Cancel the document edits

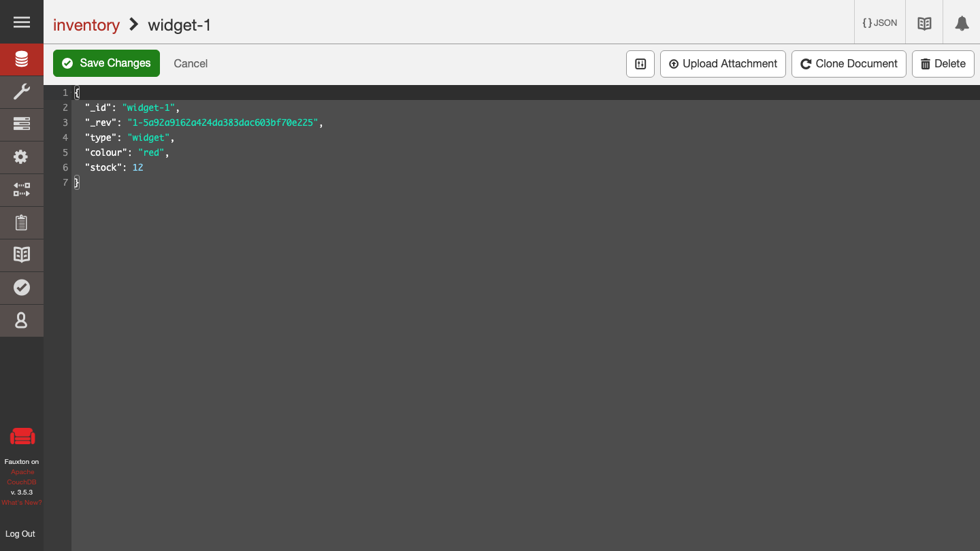point(191,63)
